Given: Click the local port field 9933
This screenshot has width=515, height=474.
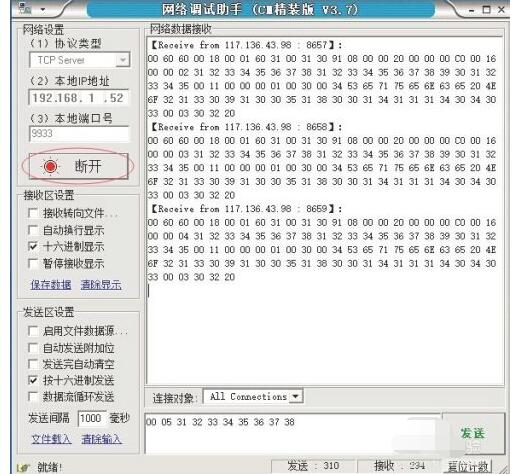Looking at the screenshot, I should pos(79,134).
